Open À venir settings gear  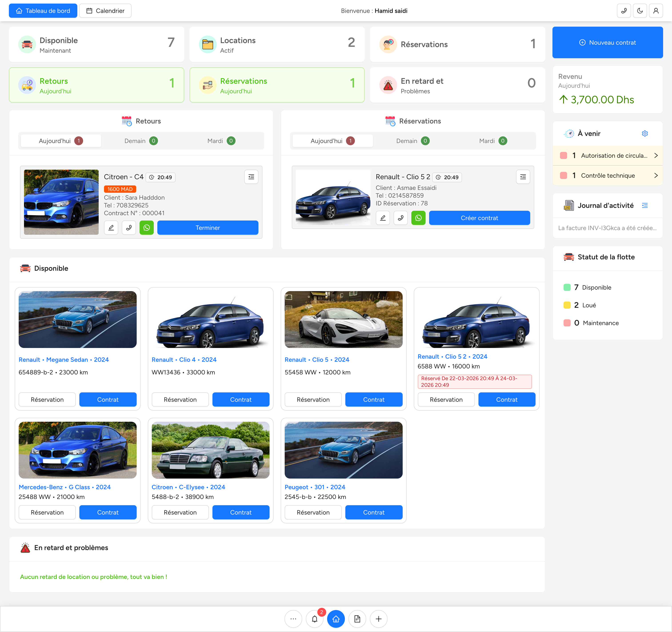point(645,133)
